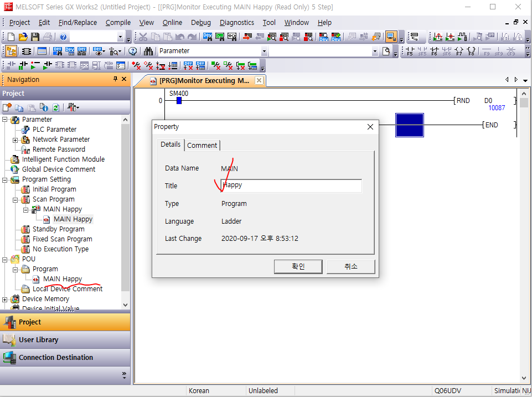Select Remote Password tree item
Viewport: 532px width, 397px height.
tap(59, 149)
